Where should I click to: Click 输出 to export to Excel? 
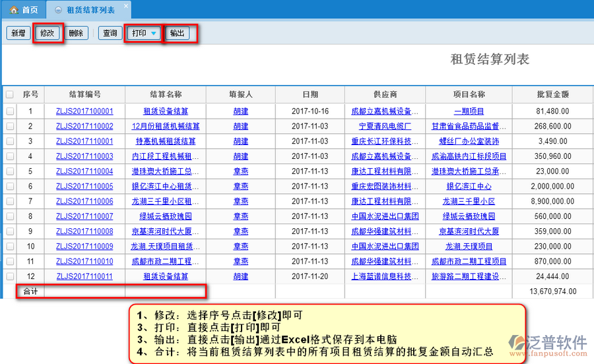click(x=178, y=33)
